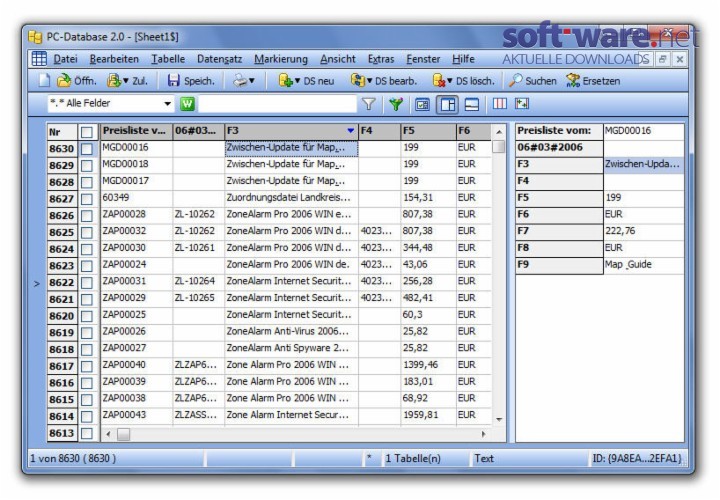
Task: Open the Extras menu
Action: pyautogui.click(x=381, y=59)
